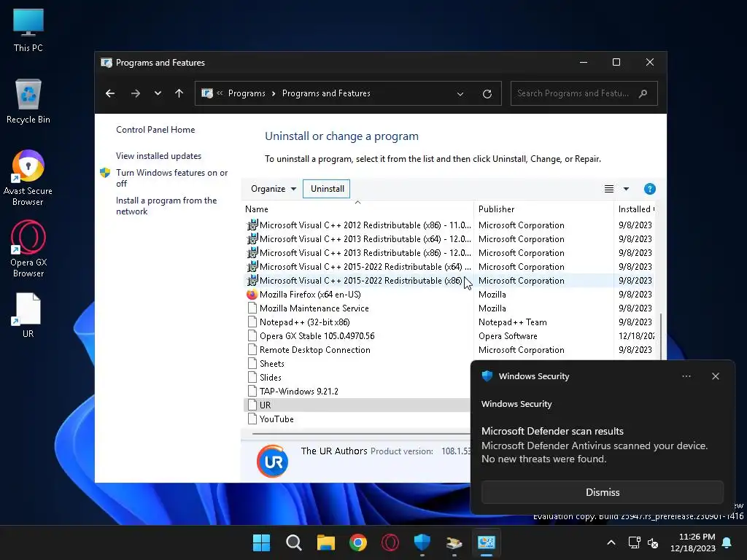Expand the More options view arrow

(x=626, y=189)
